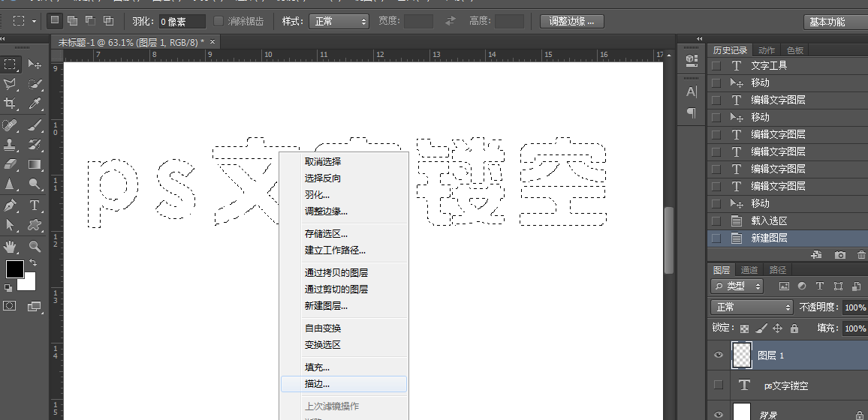Set history brush source at 载入选区
The height and width of the screenshot is (420, 868).
tap(716, 221)
